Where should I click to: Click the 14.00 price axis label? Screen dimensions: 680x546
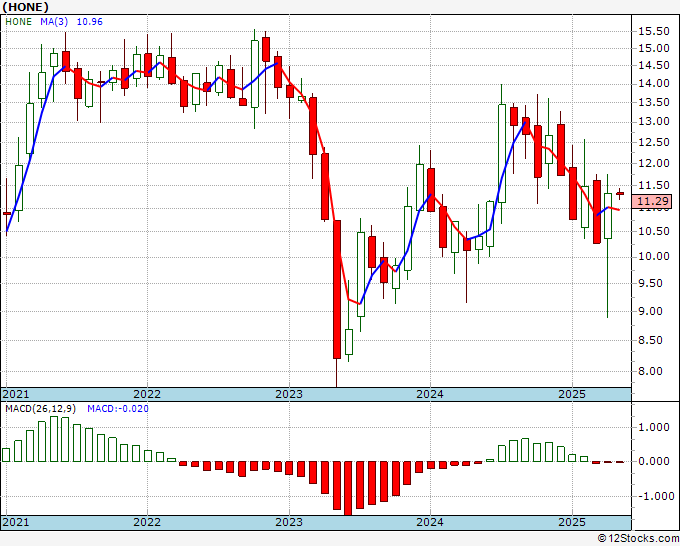coord(654,83)
